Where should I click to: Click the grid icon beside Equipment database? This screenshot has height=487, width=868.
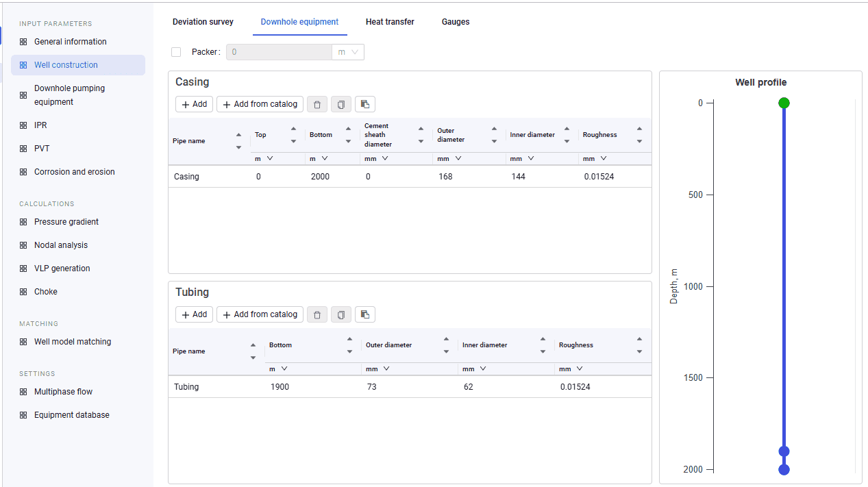click(x=23, y=415)
